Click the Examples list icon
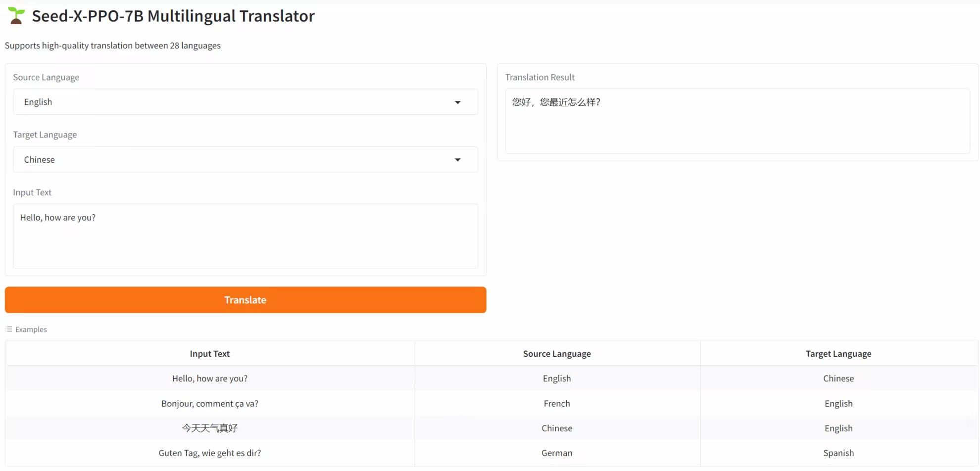This screenshot has width=980, height=471. (x=9, y=329)
